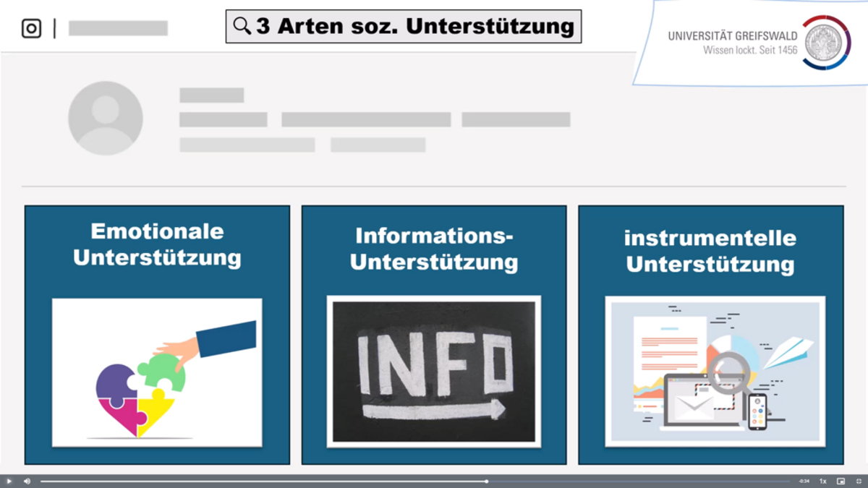Click the 'Universität Greifswald' text
The width and height of the screenshot is (868, 488).
click(732, 36)
